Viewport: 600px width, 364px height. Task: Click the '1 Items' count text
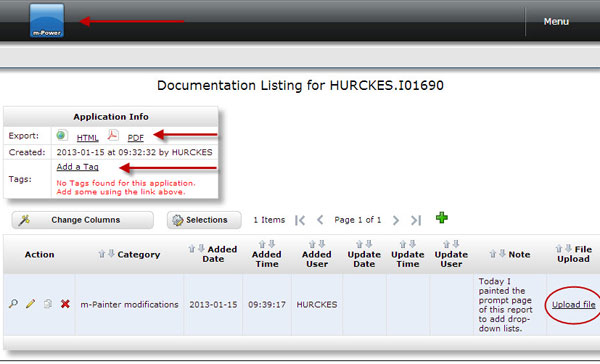[x=269, y=220]
